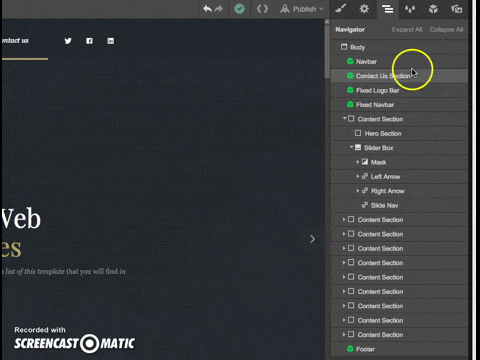Select the Body element in Navigator

click(x=399, y=47)
